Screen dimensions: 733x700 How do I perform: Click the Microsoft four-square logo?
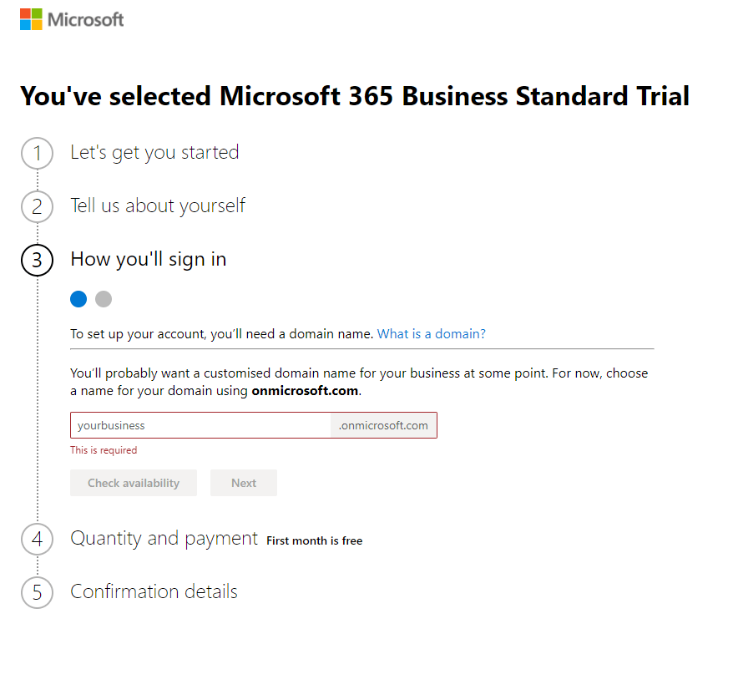coord(31,19)
